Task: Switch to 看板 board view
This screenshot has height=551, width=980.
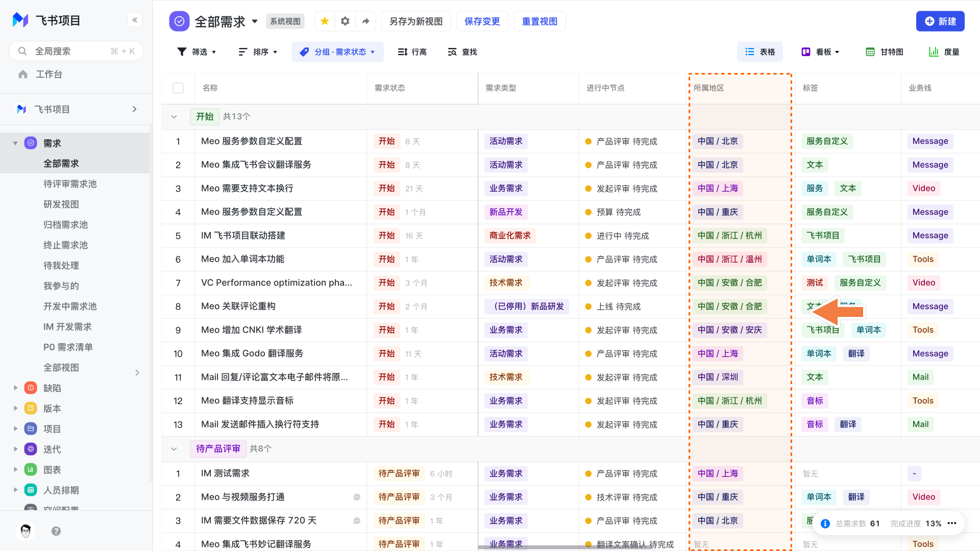Action: (820, 52)
